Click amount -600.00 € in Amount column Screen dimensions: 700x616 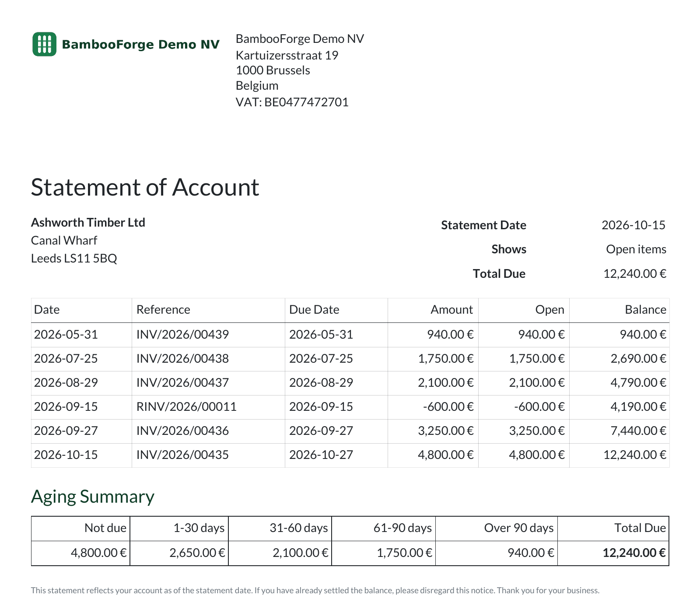tap(448, 406)
